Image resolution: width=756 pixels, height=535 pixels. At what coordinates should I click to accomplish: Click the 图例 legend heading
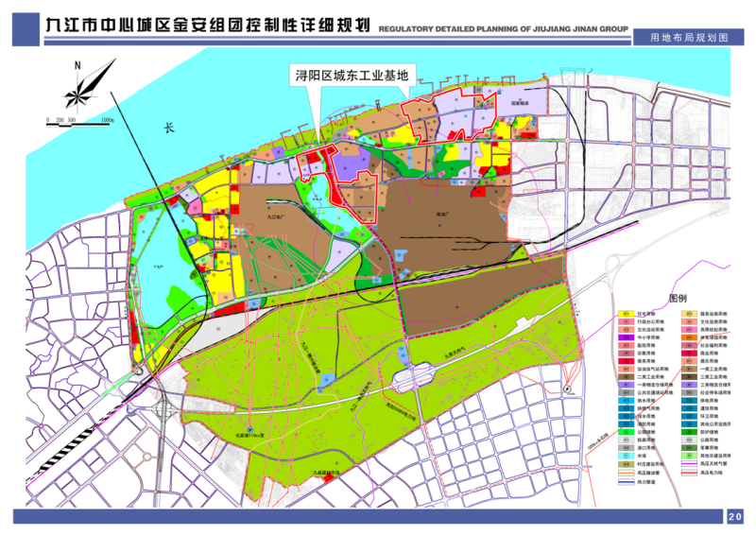click(677, 297)
